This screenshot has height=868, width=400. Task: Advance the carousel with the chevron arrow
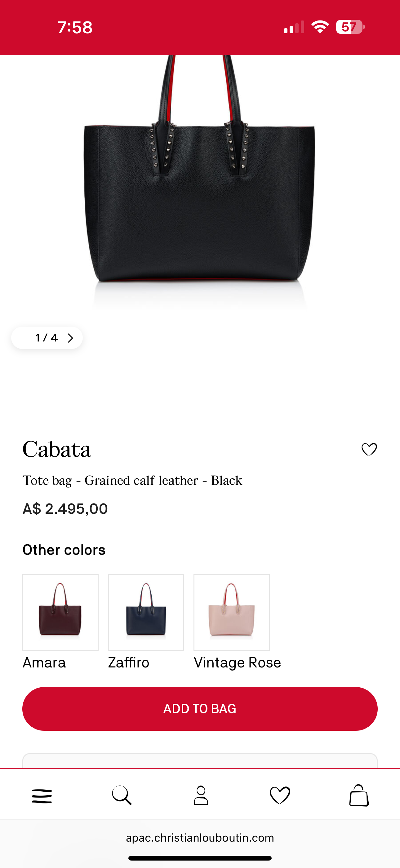pyautogui.click(x=70, y=338)
